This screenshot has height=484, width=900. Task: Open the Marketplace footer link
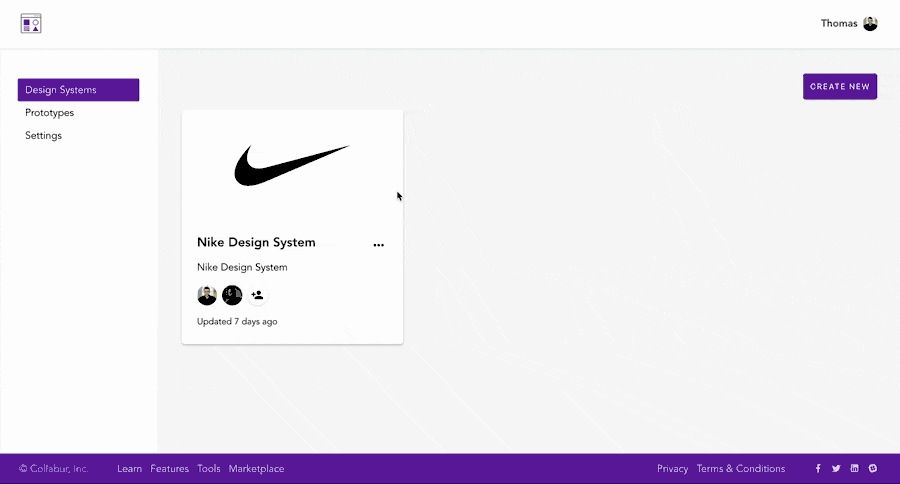256,468
